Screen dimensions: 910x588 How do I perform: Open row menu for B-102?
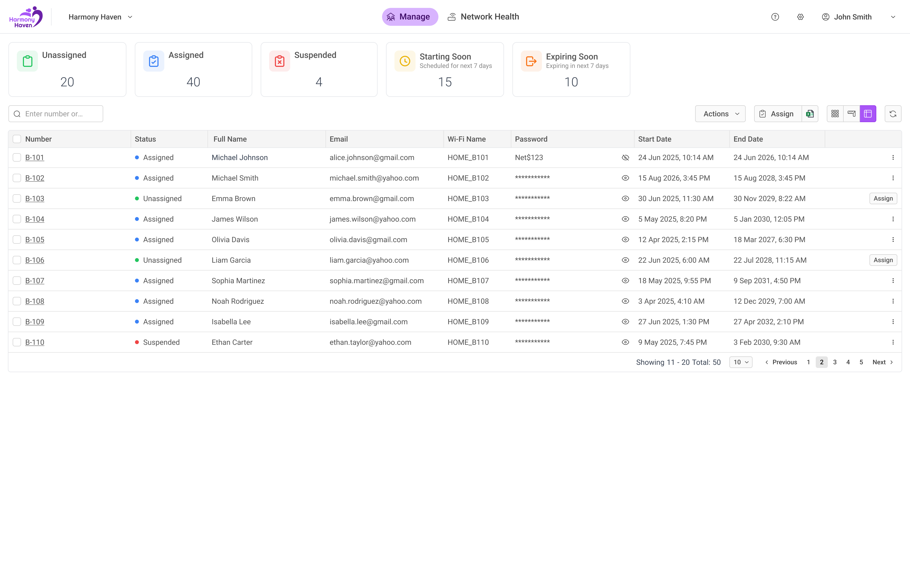click(x=893, y=178)
